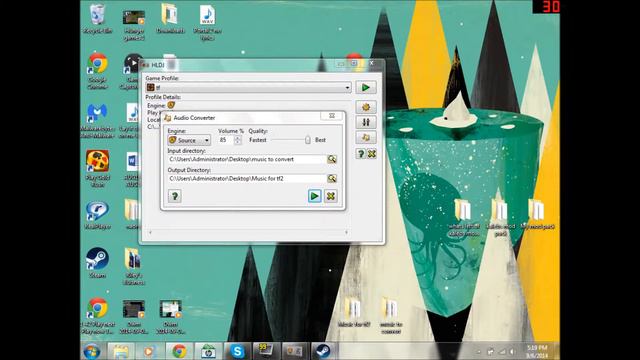Viewport: 640px width, 360px height.
Task: Select the Downloads folder on the desktop
Action: [x=171, y=18]
